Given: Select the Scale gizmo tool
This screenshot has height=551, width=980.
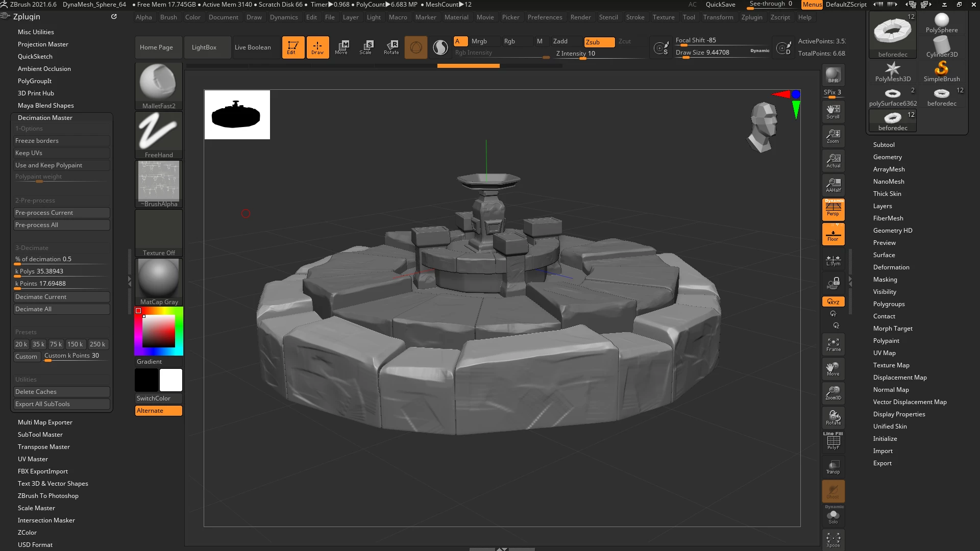Looking at the screenshot, I should coord(365,47).
